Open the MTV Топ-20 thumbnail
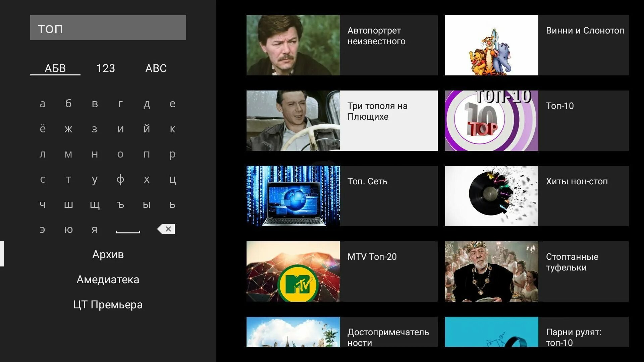 click(293, 271)
